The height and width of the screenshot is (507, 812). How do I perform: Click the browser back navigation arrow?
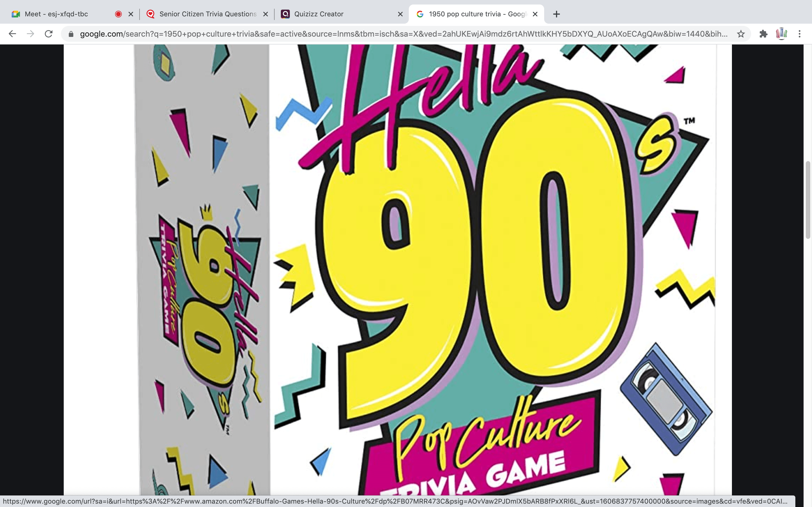[x=12, y=34]
